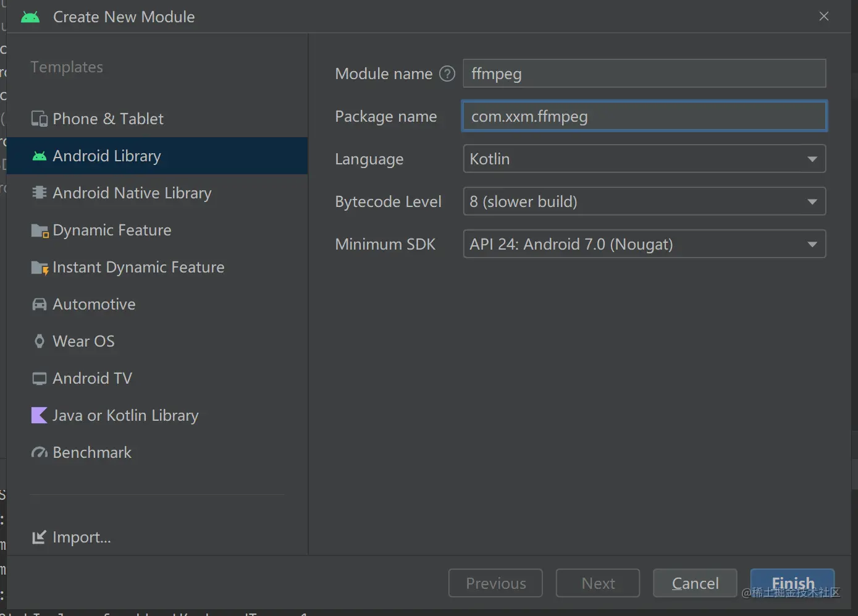Expand Language dropdown arrow
The width and height of the screenshot is (858, 616).
812,159
